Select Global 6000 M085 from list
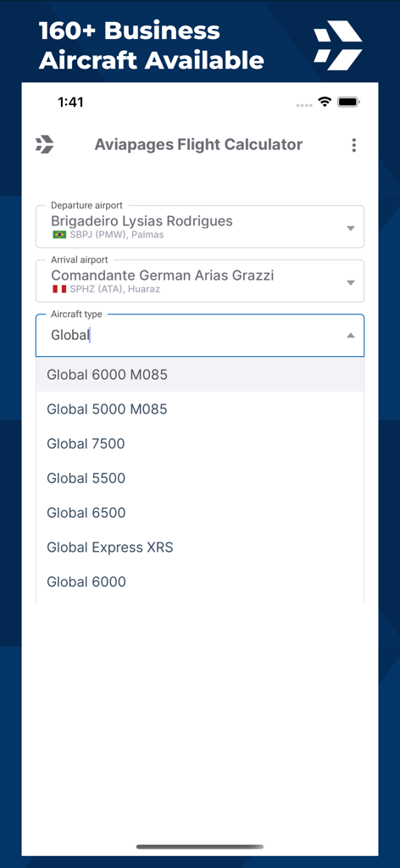The width and height of the screenshot is (400, 868). (x=200, y=375)
